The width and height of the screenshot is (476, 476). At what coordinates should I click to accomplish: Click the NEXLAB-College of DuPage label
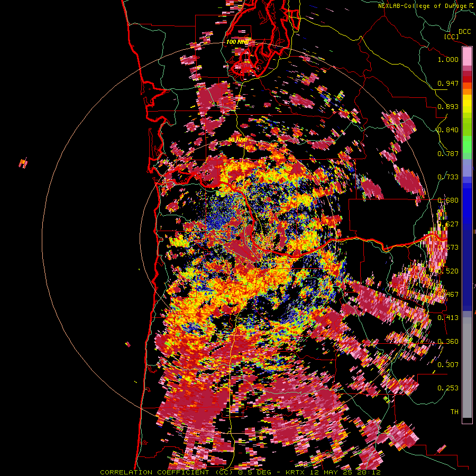(x=423, y=6)
